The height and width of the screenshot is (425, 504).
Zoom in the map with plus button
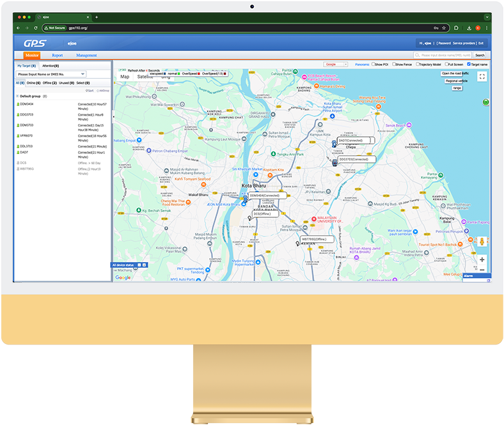click(x=482, y=259)
